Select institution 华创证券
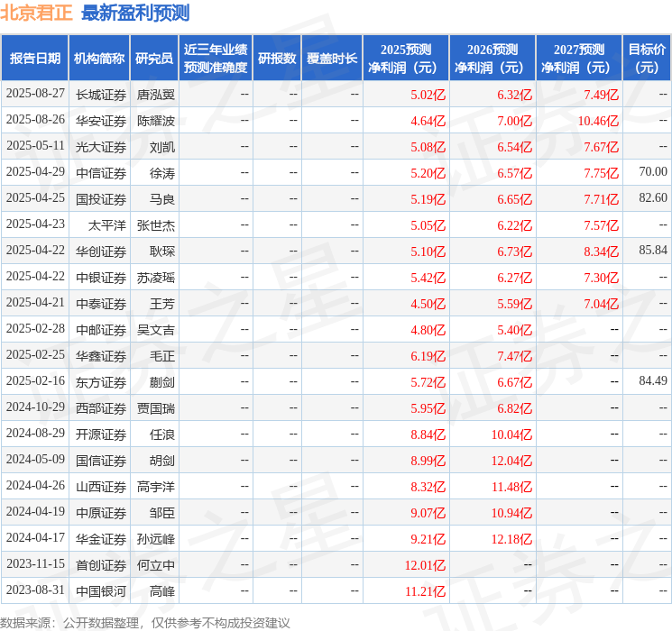672x631 pixels. (101, 251)
